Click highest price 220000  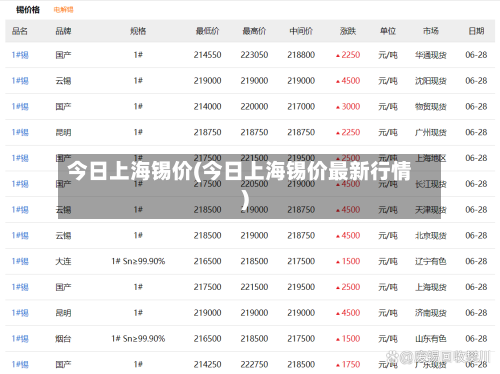pos(254,106)
